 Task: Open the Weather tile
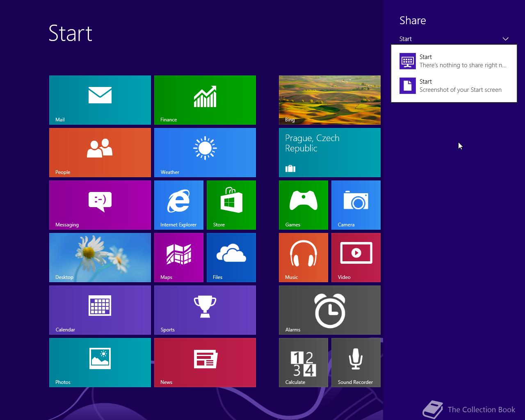[205, 153]
